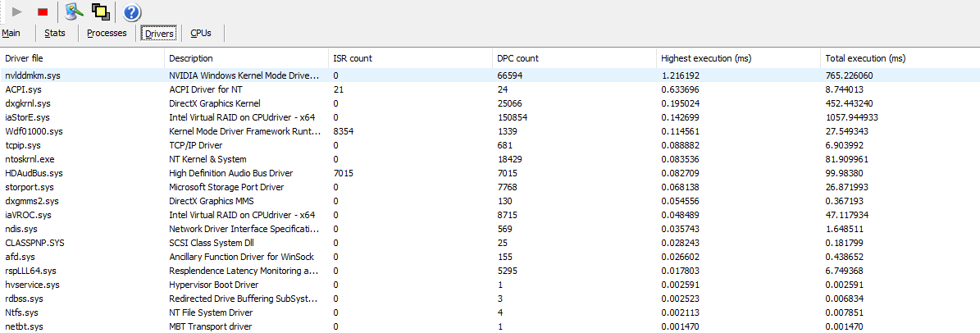This screenshot has width=980, height=333.
Task: Open options via the computer-with-pen icon
Action: tap(75, 11)
